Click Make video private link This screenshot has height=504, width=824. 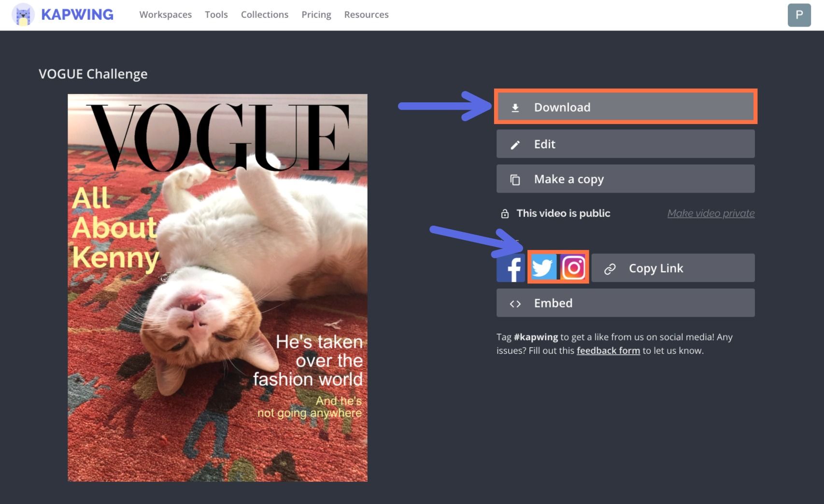click(x=711, y=213)
